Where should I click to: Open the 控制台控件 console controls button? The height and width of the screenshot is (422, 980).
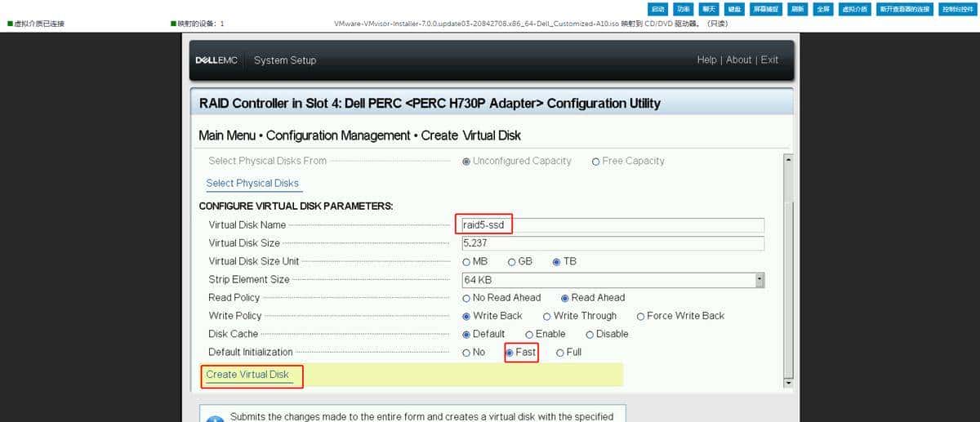coord(956,9)
